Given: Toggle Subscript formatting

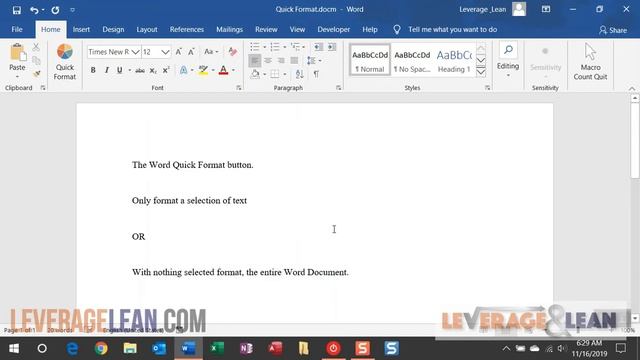Looking at the screenshot, I should pos(153,71).
